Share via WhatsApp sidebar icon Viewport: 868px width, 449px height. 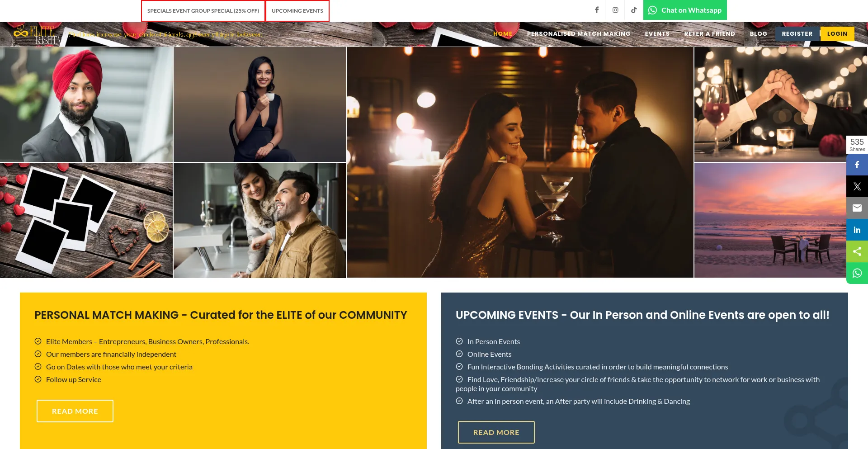tap(857, 273)
